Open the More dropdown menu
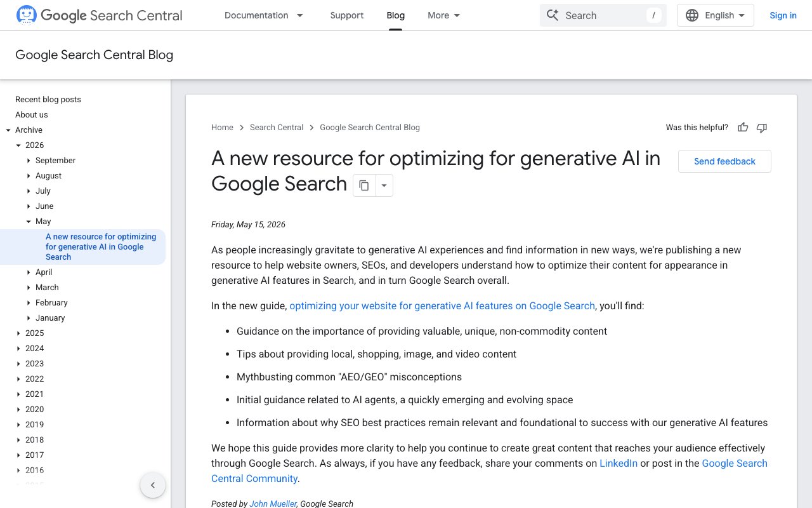 [x=444, y=15]
